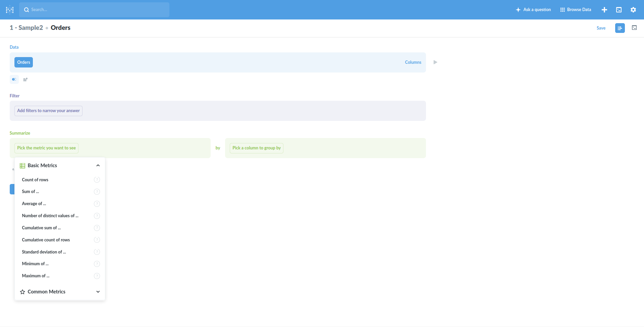Screen dimensions: 644x327
Task: Add filters to narrow your answer
Action: 48,110
